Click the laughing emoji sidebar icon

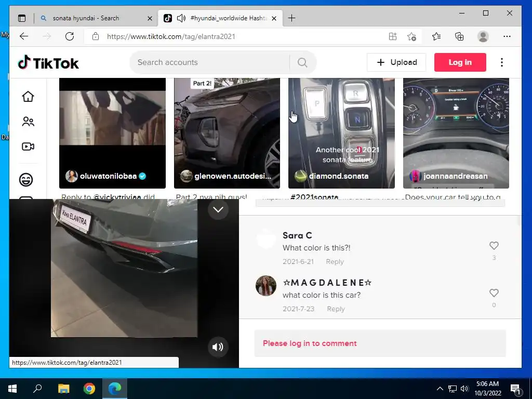click(26, 179)
